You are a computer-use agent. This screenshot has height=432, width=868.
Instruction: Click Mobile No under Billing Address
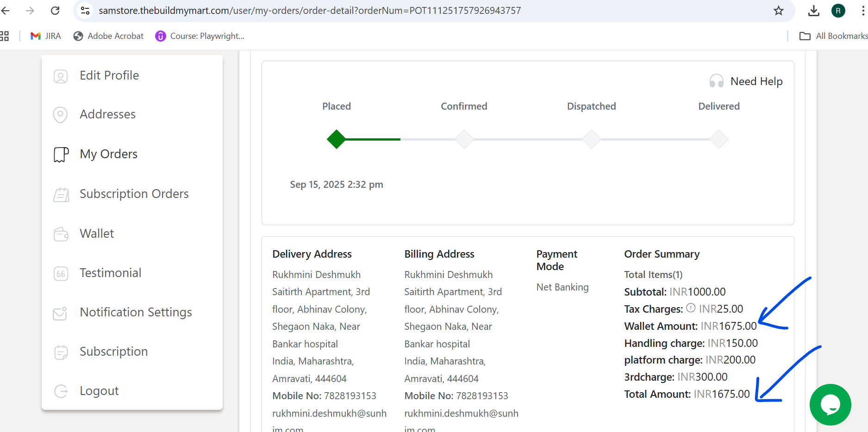(456, 396)
